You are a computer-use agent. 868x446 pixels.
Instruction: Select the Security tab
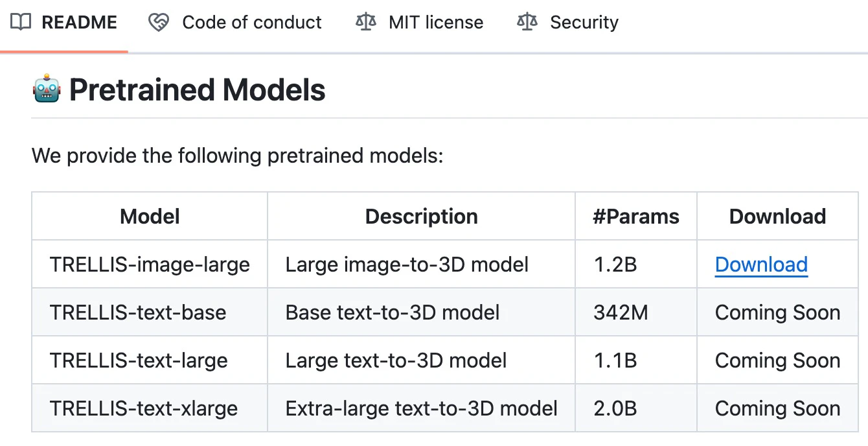click(x=568, y=23)
